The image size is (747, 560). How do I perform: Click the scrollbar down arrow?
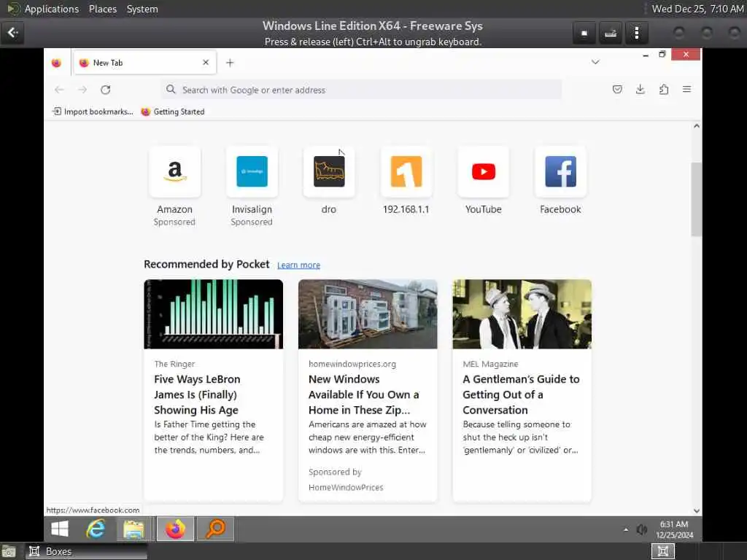[697, 510]
